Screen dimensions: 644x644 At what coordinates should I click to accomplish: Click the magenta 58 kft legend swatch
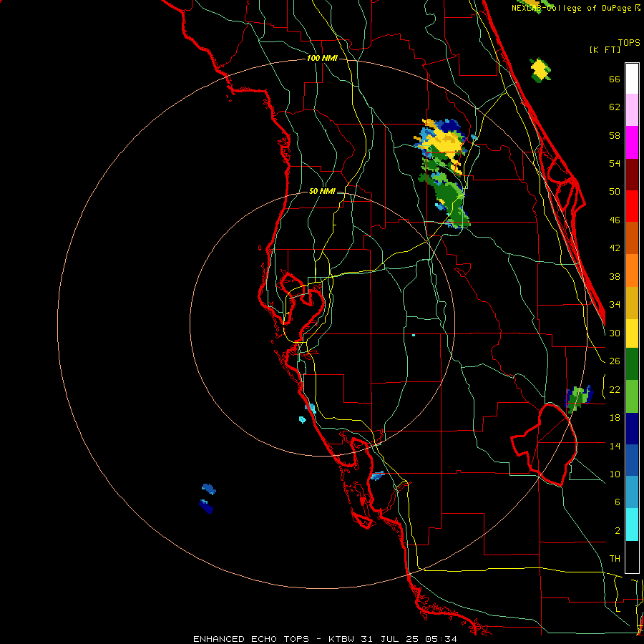(632, 142)
